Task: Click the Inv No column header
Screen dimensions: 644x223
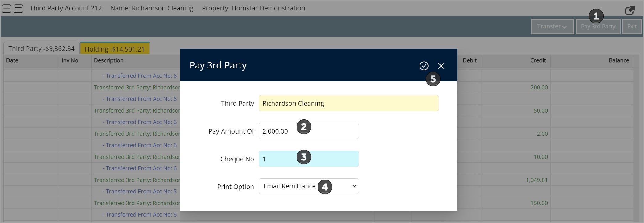Action: [x=70, y=60]
